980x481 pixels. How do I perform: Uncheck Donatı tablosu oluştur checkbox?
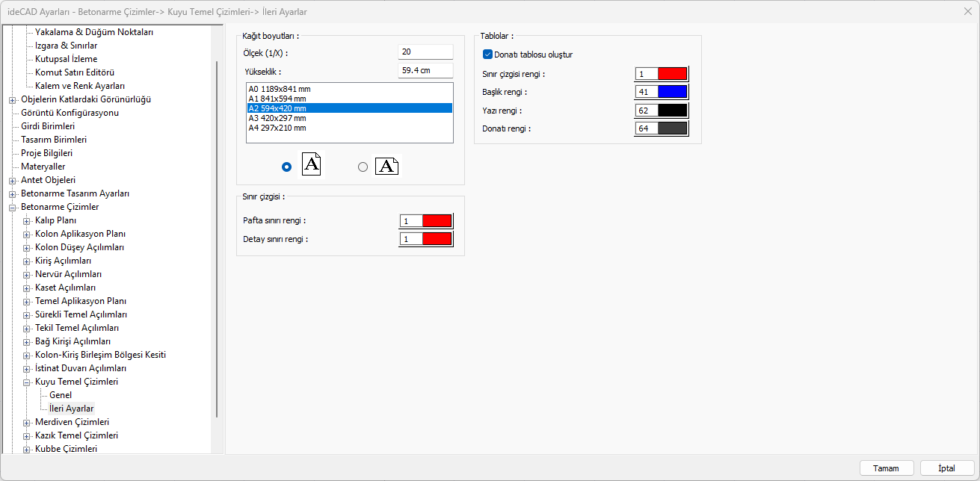[x=488, y=55]
